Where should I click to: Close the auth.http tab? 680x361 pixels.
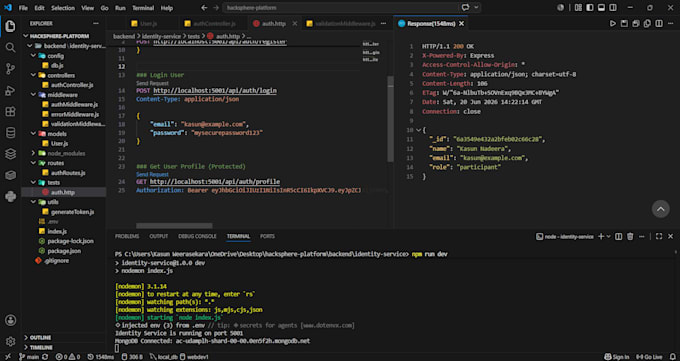click(294, 23)
